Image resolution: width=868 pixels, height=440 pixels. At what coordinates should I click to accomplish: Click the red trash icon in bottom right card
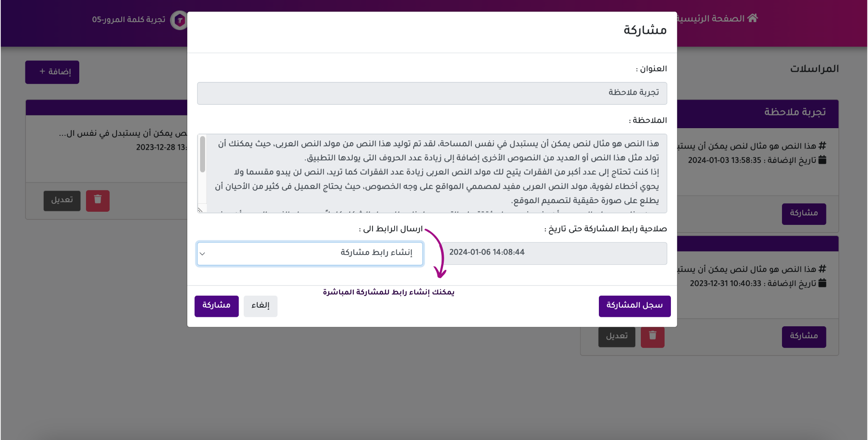(652, 336)
